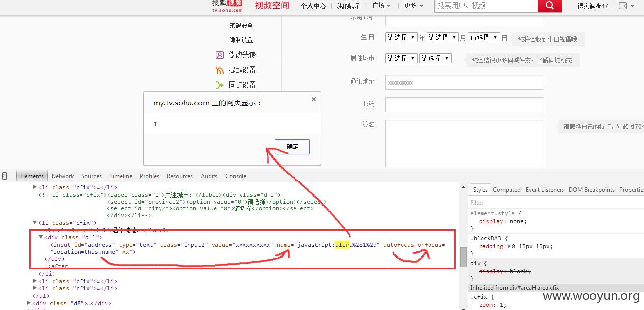The height and width of the screenshot is (310, 644).
Task: Go to 视频空间 in the header
Action: click(x=272, y=6)
